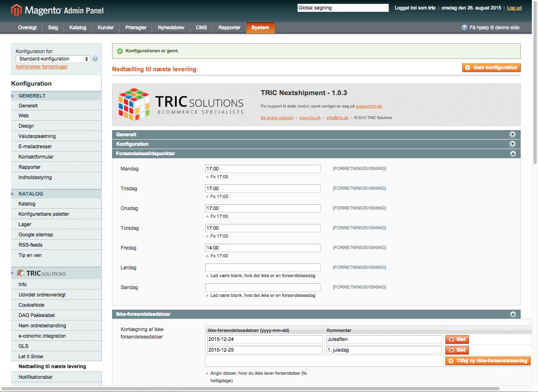
Task: Open the Katalog menu in top navigation
Action: pos(78,28)
